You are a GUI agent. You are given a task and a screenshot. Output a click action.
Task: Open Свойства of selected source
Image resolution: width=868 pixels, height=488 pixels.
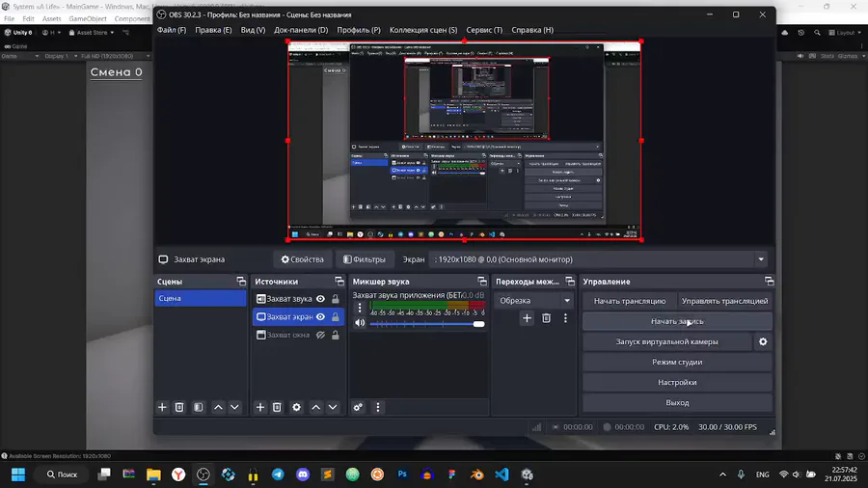tap(302, 259)
